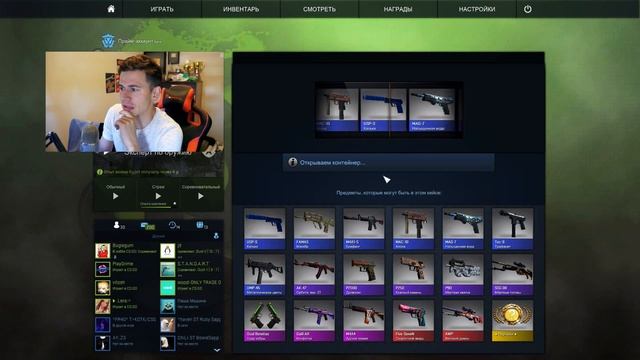
Task: Start the Соревновательный play mode
Action: tap(200, 196)
